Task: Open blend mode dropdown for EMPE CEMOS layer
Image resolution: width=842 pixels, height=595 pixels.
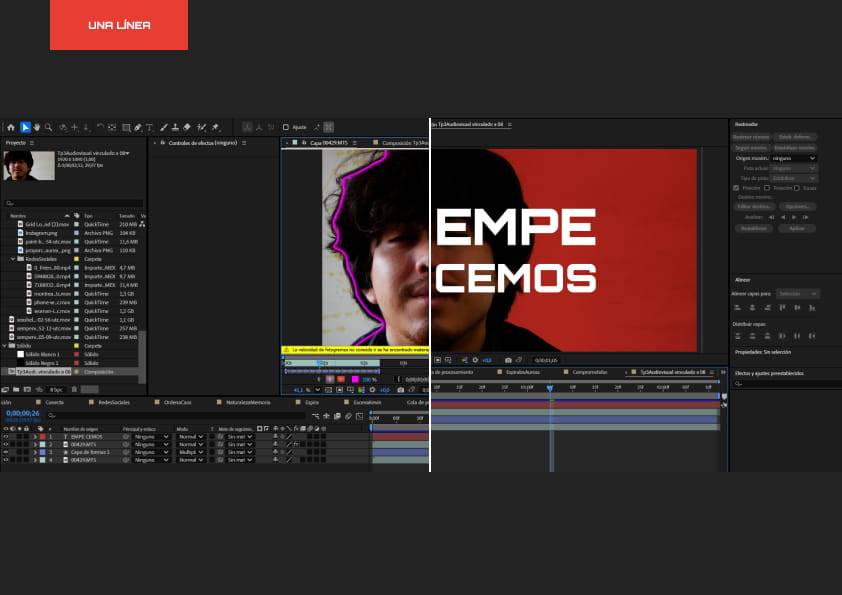Action: pos(190,437)
